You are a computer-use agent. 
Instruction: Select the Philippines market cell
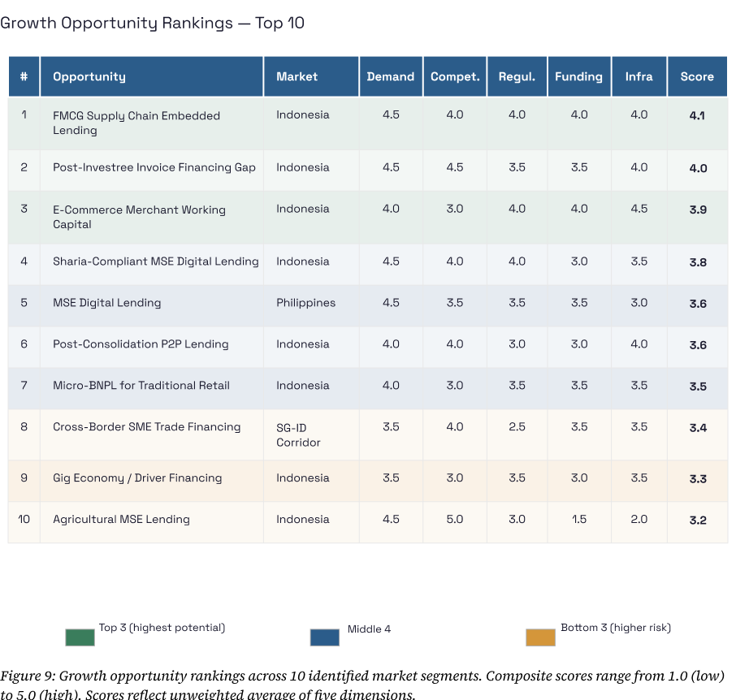pos(305,303)
